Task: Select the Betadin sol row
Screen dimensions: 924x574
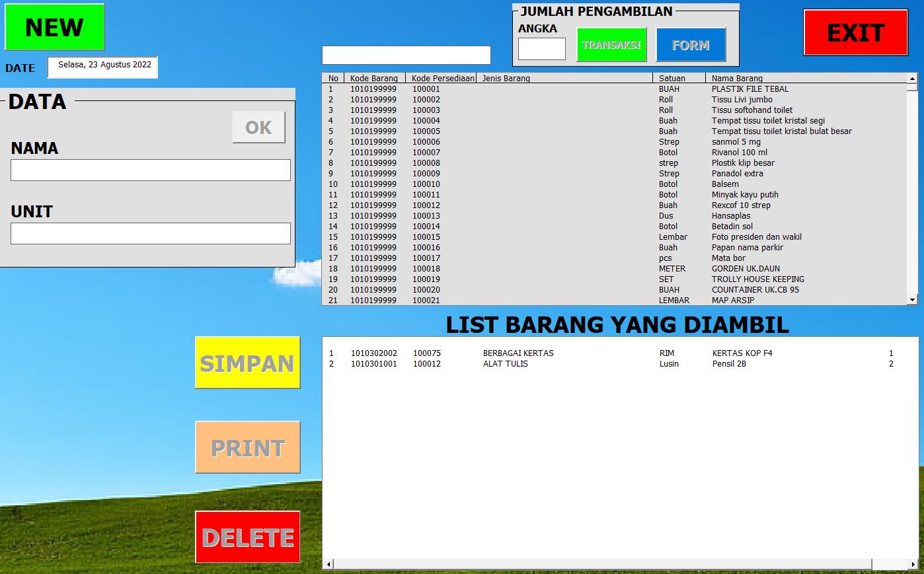Action: [x=615, y=227]
